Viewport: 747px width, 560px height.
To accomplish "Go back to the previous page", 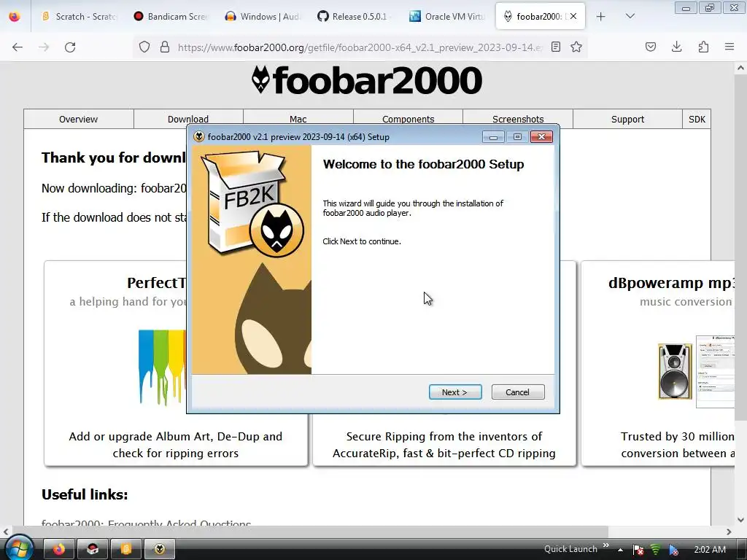I will (x=18, y=47).
